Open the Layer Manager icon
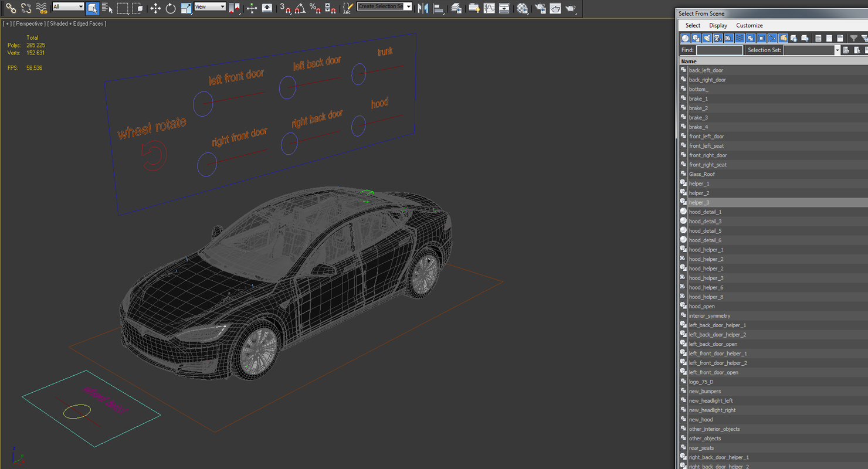This screenshot has height=469, width=868. [456, 8]
